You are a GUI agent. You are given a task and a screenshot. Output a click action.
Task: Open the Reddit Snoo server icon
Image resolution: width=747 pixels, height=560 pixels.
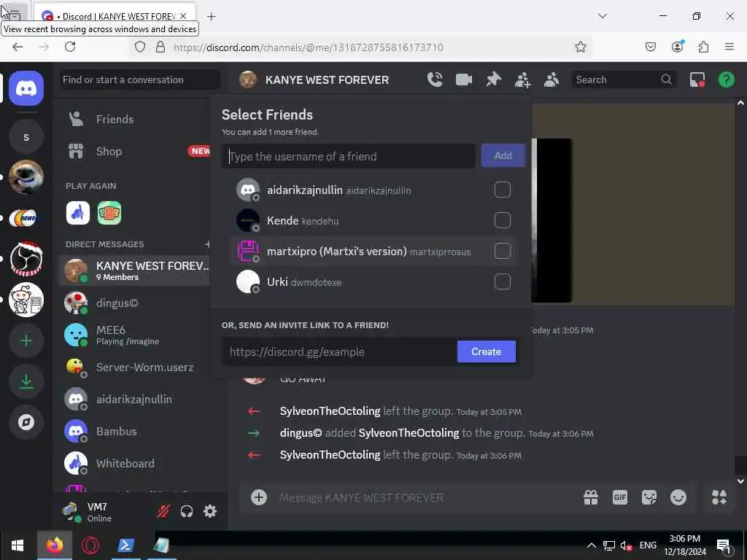pyautogui.click(x=26, y=300)
